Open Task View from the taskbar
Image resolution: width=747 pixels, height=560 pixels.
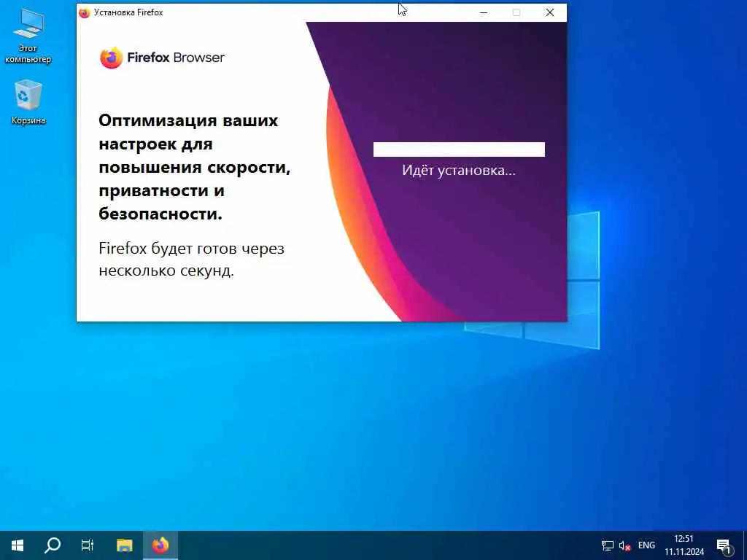point(88,545)
